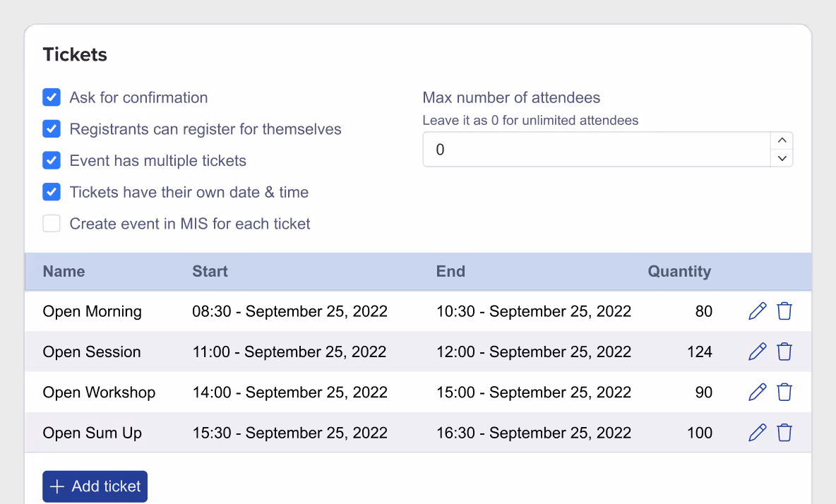The image size is (836, 504).
Task: Increase max attendees with up arrow
Action: point(782,140)
